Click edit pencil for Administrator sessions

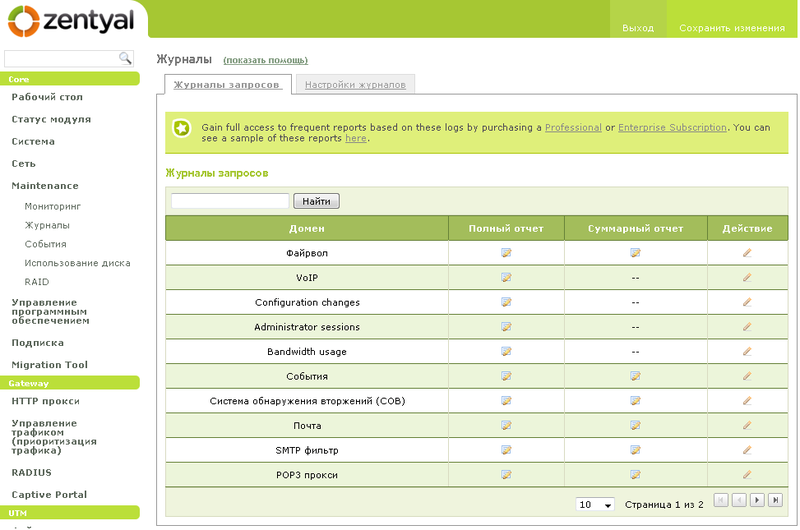746,326
